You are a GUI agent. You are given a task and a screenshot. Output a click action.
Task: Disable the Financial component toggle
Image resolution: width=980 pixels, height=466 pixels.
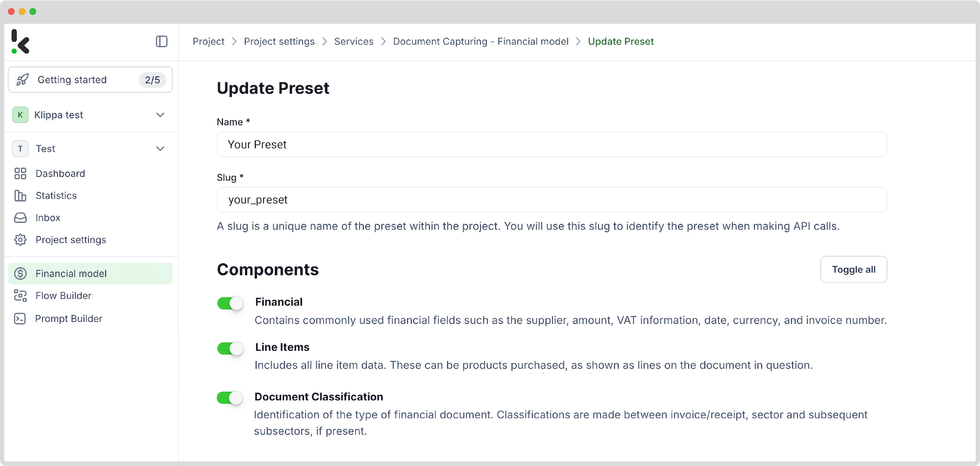(230, 304)
